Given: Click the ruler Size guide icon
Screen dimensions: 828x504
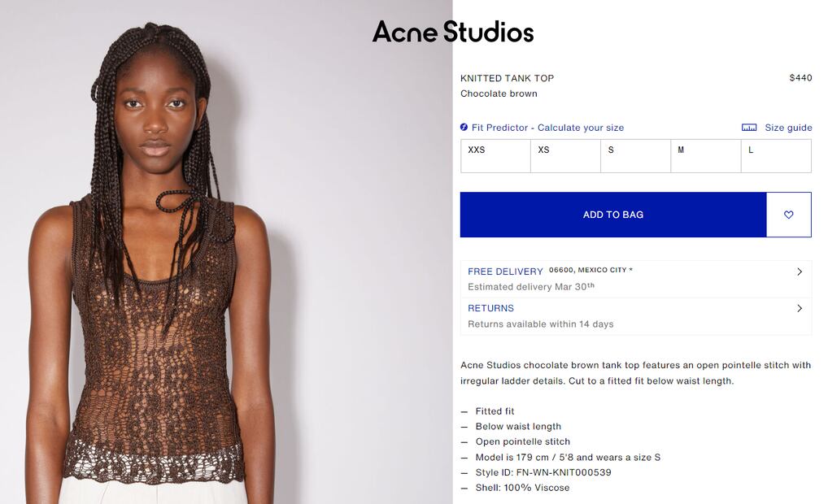Looking at the screenshot, I should coord(749,128).
